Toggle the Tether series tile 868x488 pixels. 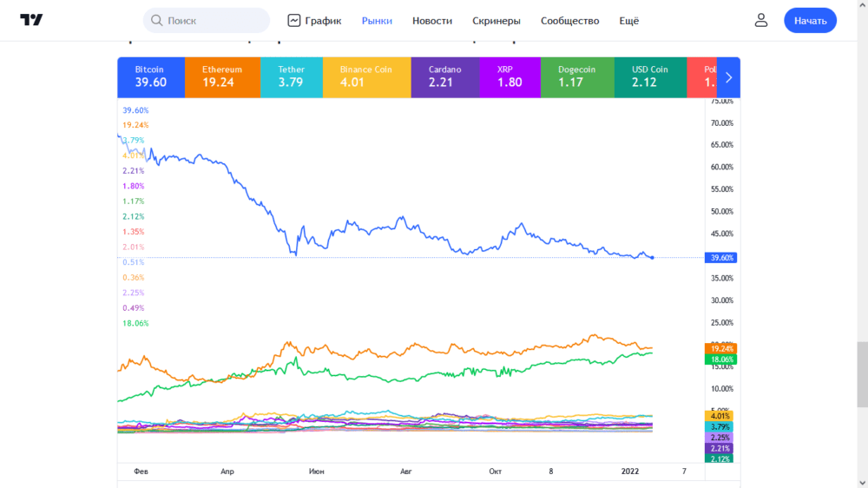[291, 77]
